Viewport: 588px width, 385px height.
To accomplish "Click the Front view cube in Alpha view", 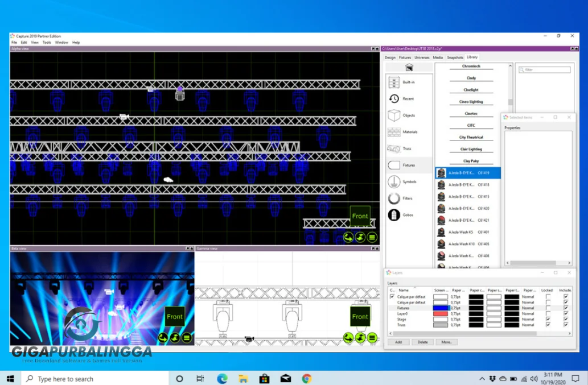I will click(360, 216).
